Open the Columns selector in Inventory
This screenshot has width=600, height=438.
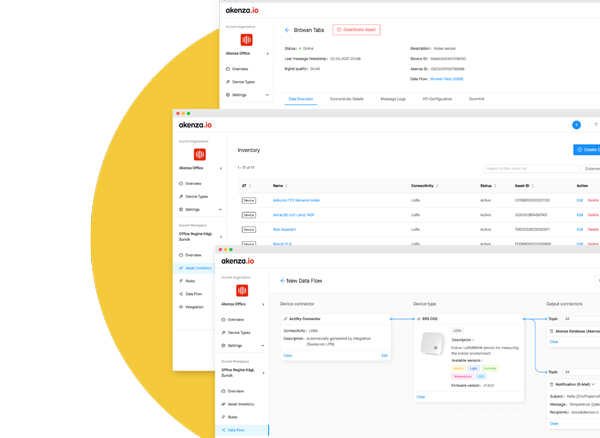point(590,169)
